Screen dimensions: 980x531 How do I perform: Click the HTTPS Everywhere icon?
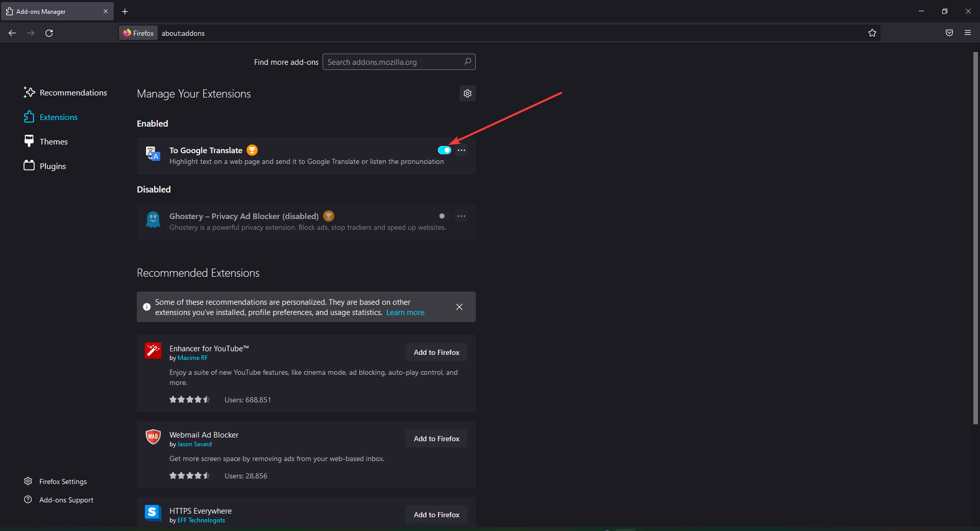(x=153, y=513)
